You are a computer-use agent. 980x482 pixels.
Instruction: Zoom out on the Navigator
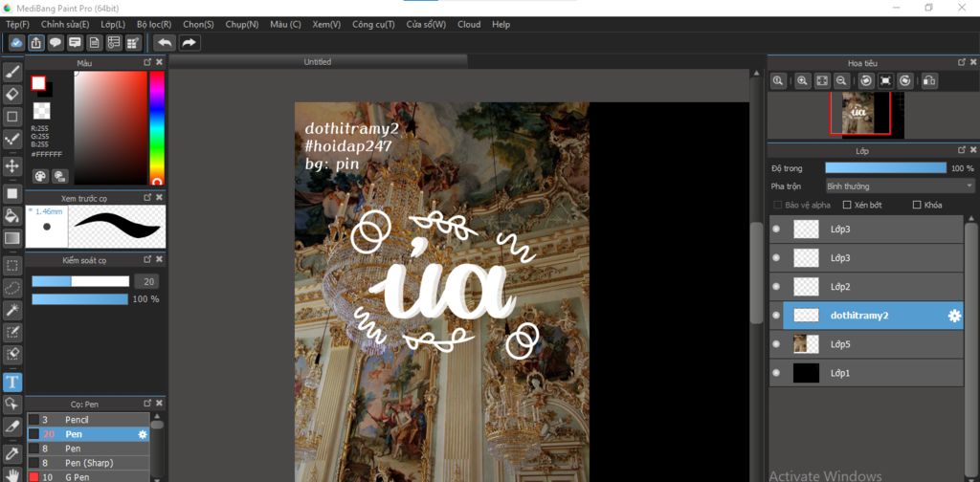[x=841, y=80]
